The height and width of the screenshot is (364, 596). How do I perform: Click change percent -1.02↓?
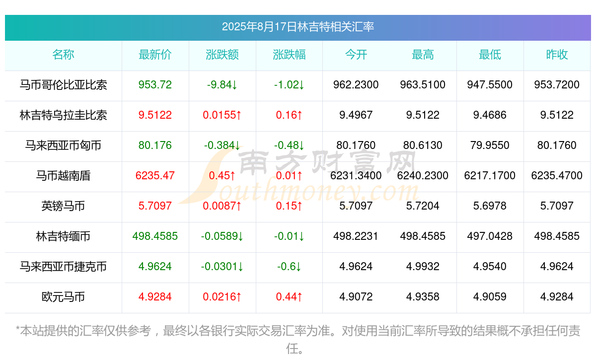click(x=289, y=85)
